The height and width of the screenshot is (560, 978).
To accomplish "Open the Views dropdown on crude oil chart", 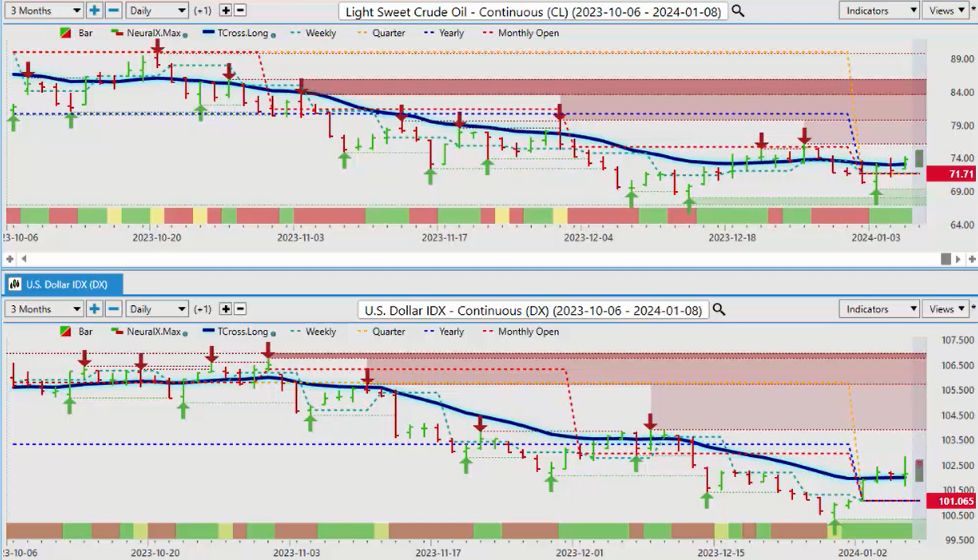I will [946, 10].
